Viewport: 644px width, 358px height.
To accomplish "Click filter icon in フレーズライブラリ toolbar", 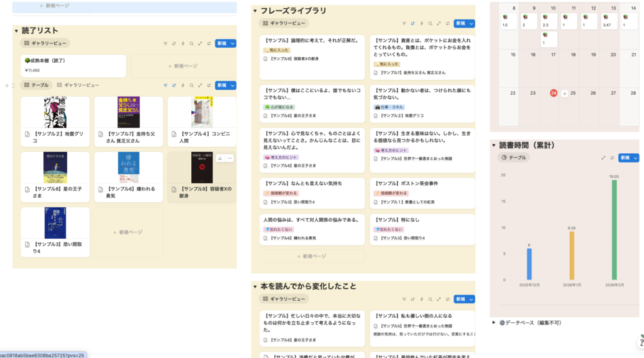I will point(403,23).
